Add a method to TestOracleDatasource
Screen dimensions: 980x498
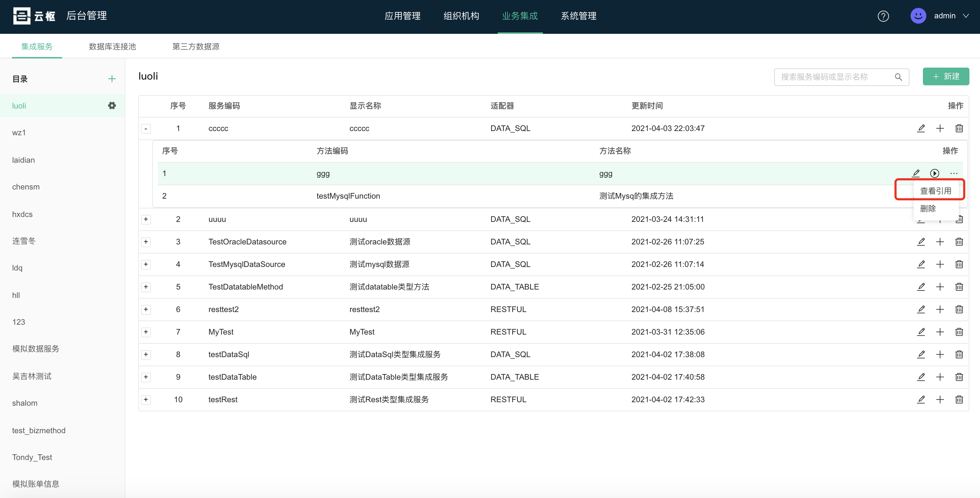[940, 242]
